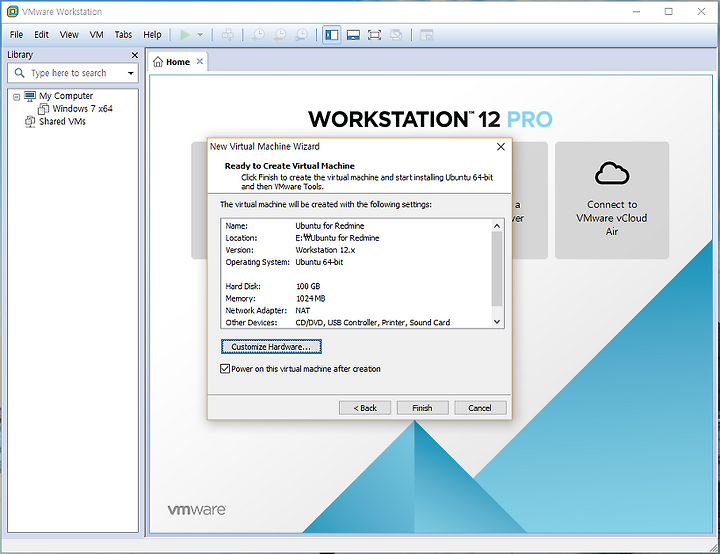Select Windows 7 x64 in the Library tree
720x554 pixels.
click(x=82, y=109)
